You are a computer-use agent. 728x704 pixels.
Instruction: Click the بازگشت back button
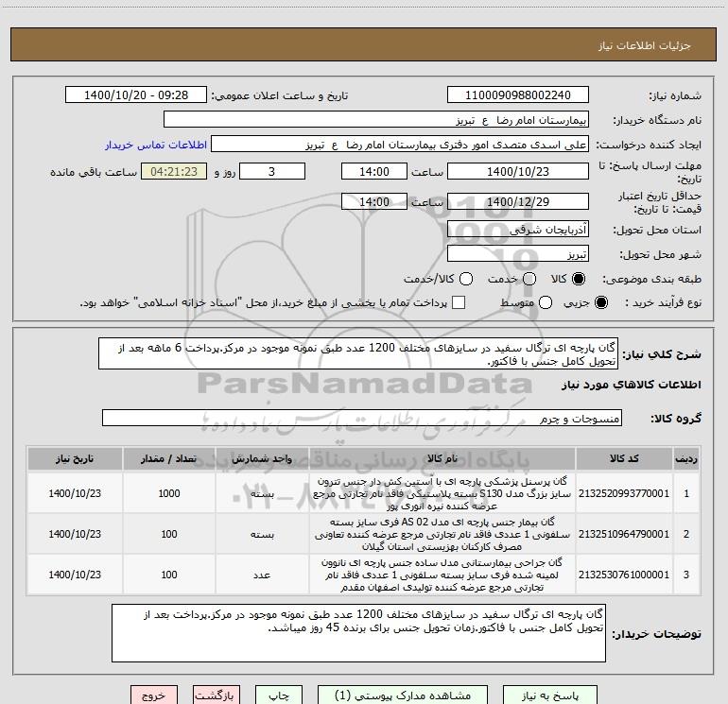pos(217,695)
